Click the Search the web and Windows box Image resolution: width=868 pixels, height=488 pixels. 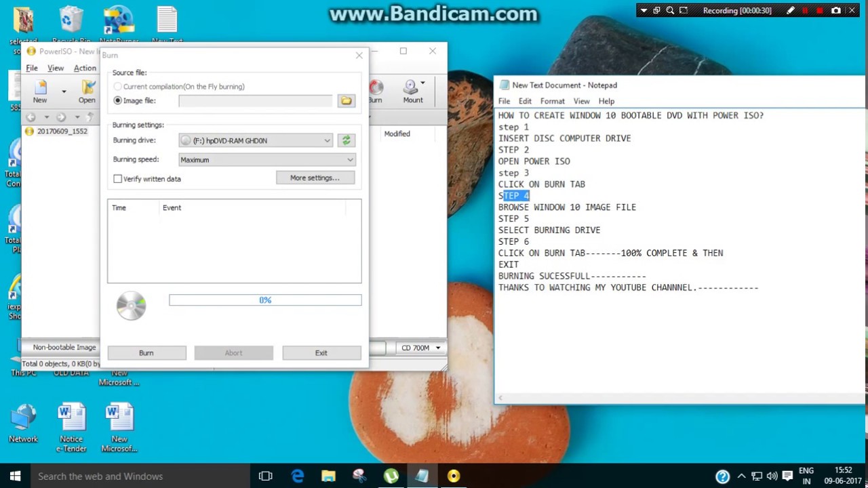(x=140, y=476)
